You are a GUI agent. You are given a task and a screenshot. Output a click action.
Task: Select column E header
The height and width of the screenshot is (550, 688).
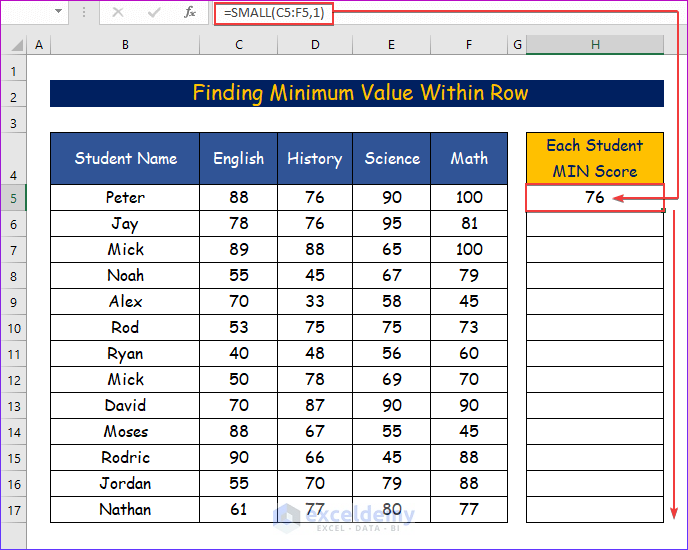click(x=391, y=45)
